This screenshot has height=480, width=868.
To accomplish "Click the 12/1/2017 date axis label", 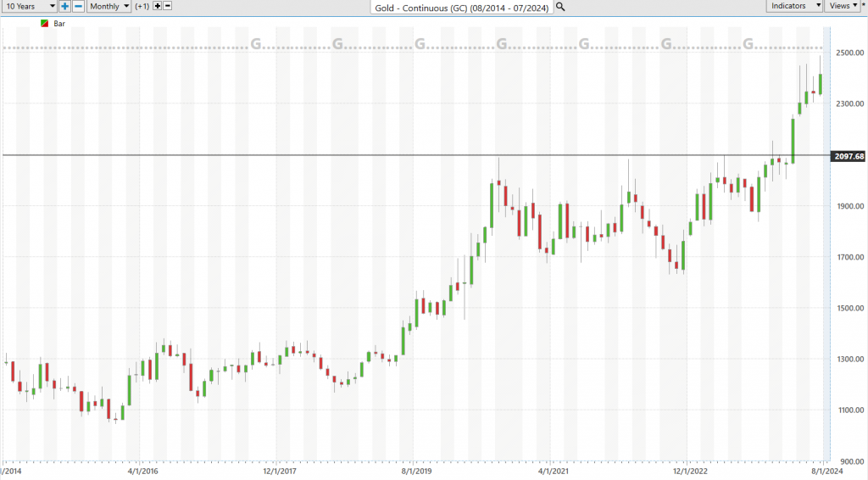I will (280, 472).
